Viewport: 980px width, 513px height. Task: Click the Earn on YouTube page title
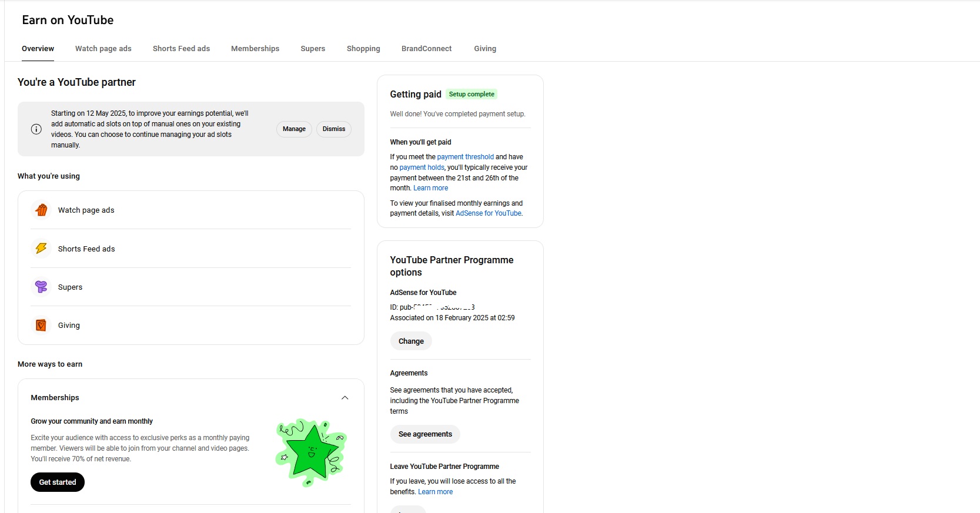(68, 20)
